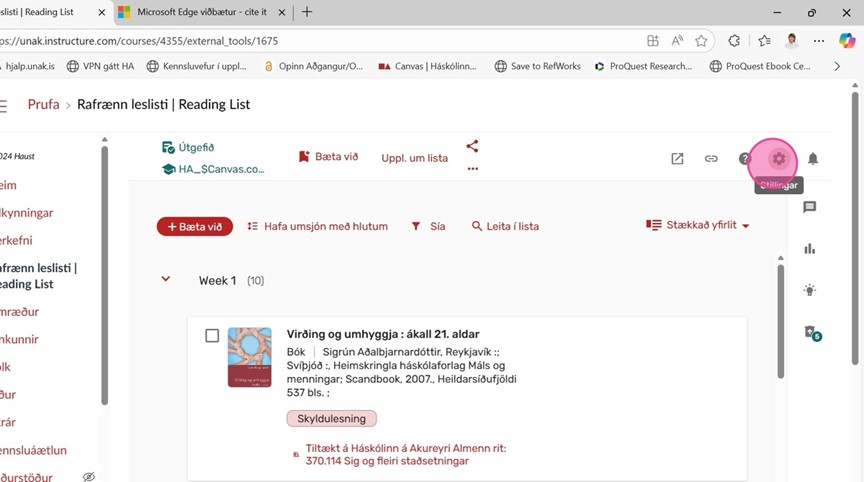Image resolution: width=864 pixels, height=482 pixels.
Task: Open the Stækkað yfirlit view dropdown
Action: [x=698, y=226]
